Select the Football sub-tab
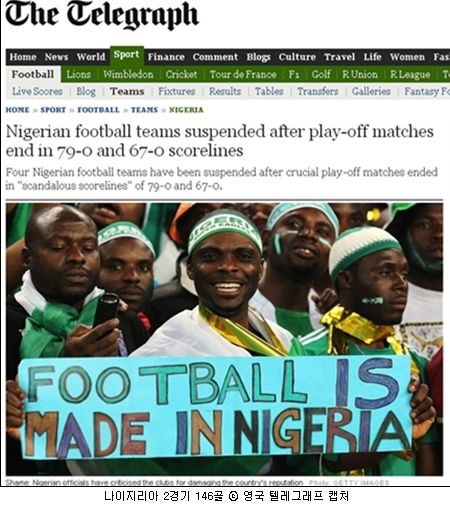The width and height of the screenshot is (450, 507). click(x=33, y=74)
